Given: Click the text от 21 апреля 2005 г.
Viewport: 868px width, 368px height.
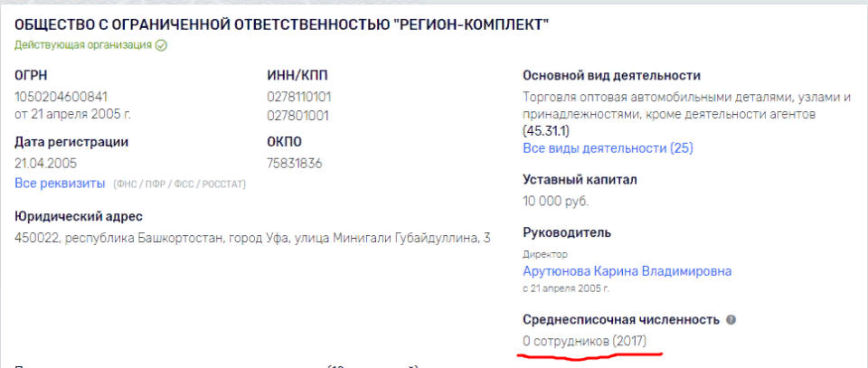Looking at the screenshot, I should (x=73, y=115).
